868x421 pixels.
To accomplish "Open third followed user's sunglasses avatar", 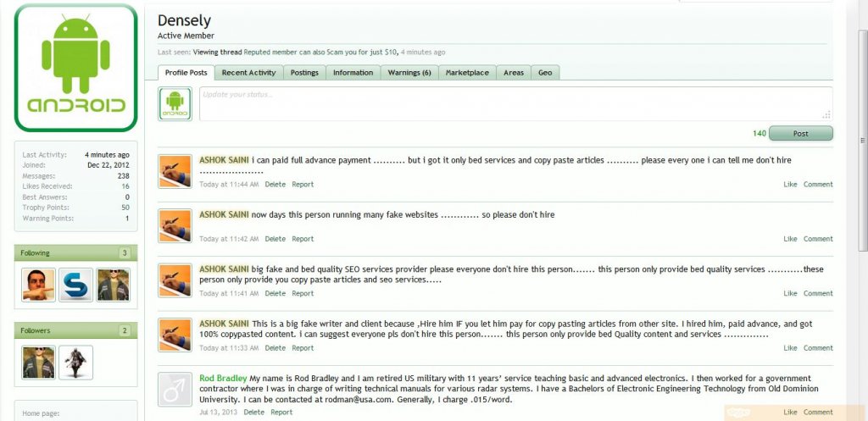I will (114, 285).
